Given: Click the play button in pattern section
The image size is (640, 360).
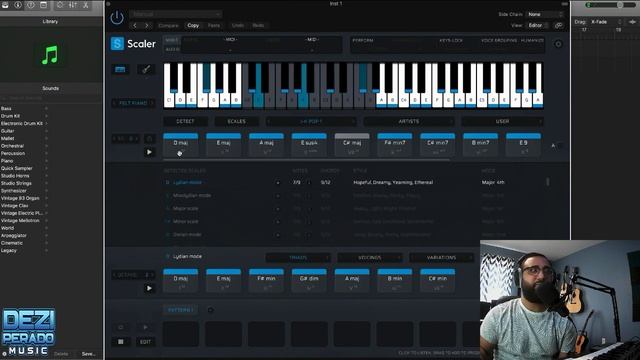Looking at the screenshot, I should pyautogui.click(x=145, y=327).
